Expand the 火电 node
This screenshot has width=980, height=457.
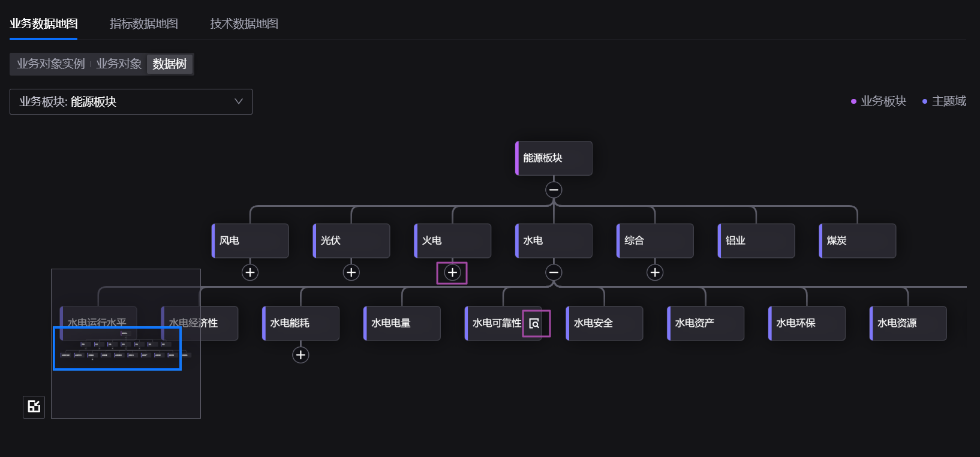(x=452, y=273)
